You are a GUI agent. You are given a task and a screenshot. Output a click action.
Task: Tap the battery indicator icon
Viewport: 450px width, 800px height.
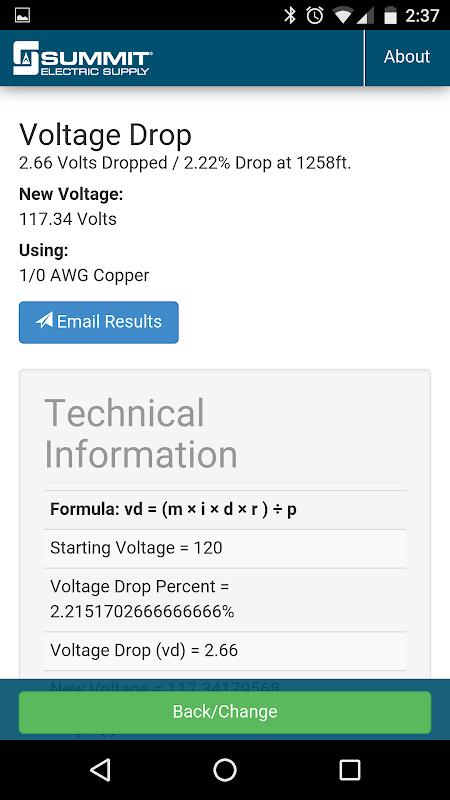click(390, 15)
